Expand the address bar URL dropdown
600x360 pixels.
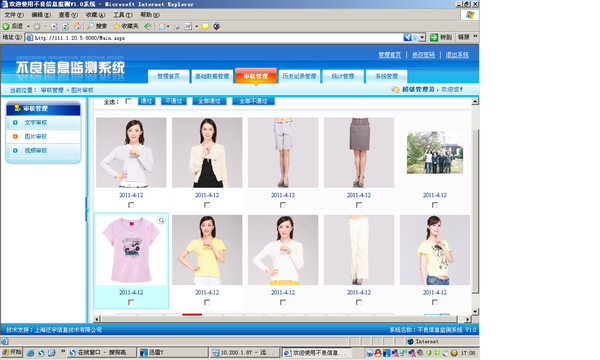coord(422,37)
